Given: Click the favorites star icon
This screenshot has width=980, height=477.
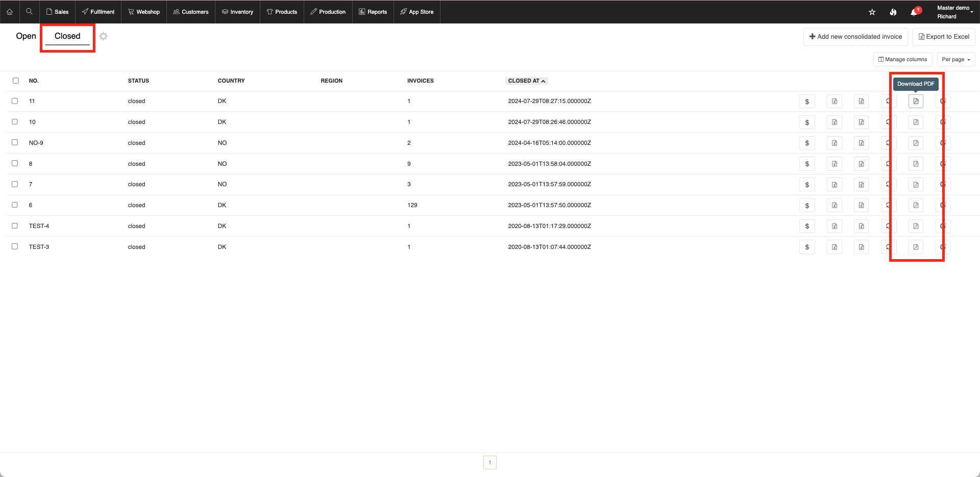Looking at the screenshot, I should (x=872, y=12).
